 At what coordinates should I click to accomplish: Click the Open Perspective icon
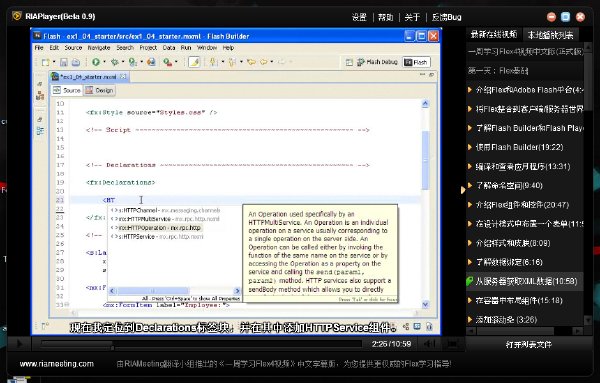point(349,62)
